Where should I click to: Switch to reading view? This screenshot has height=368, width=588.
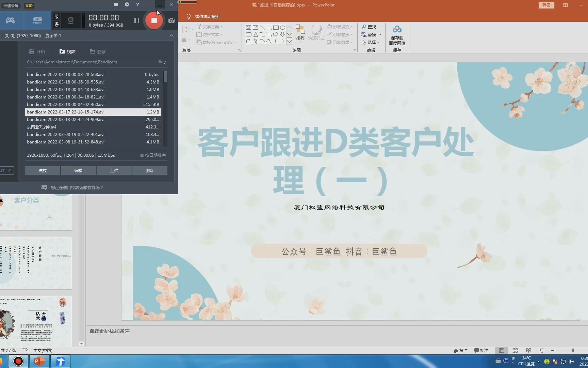(528, 351)
